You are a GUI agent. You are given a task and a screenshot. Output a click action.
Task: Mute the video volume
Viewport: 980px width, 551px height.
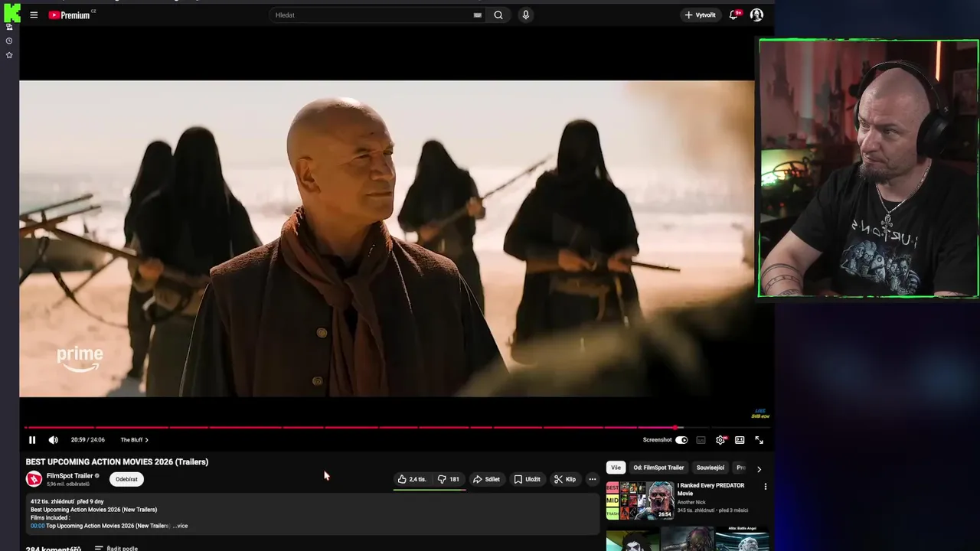(53, 440)
